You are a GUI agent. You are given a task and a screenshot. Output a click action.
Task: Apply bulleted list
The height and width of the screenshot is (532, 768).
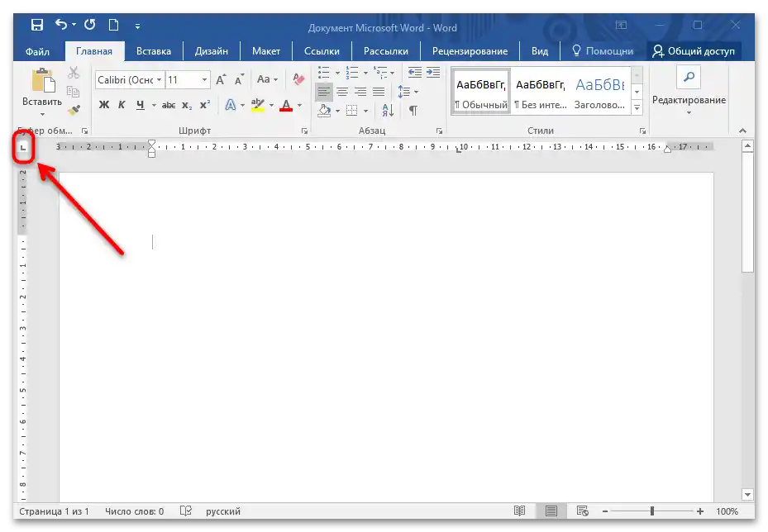(324, 73)
